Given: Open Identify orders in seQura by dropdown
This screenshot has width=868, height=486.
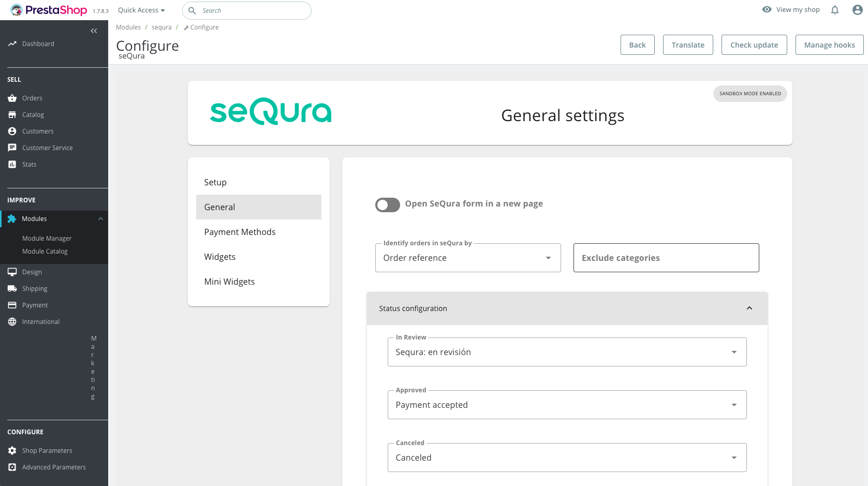Looking at the screenshot, I should click(468, 258).
